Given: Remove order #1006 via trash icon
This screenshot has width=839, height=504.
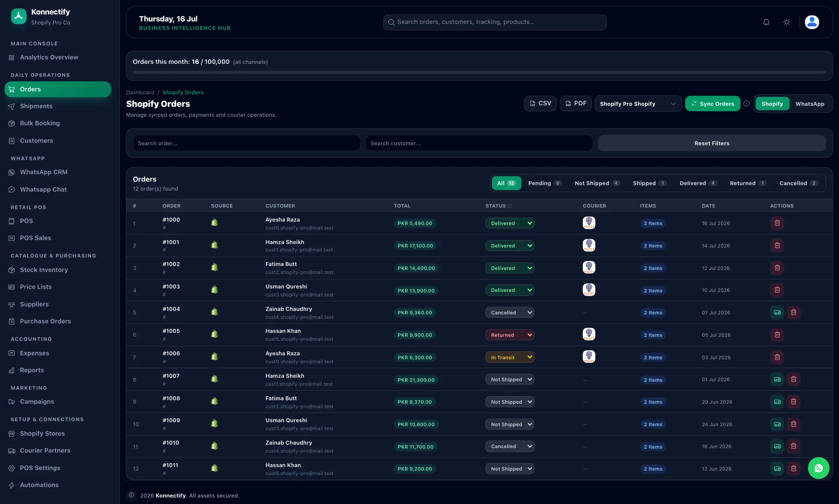Looking at the screenshot, I should (777, 357).
